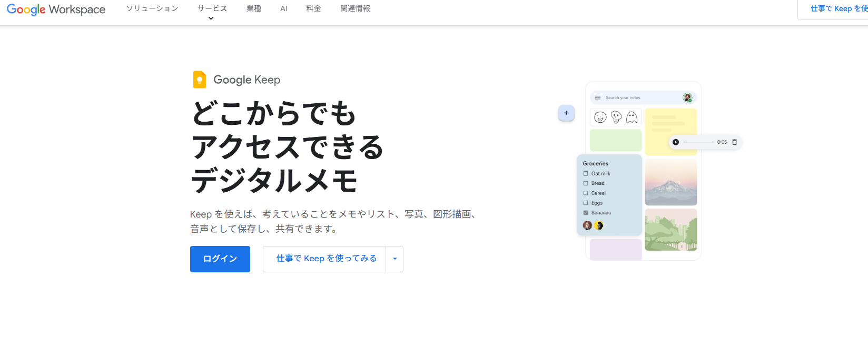Click the Google Keep product name text
The image size is (868, 355).
[247, 80]
